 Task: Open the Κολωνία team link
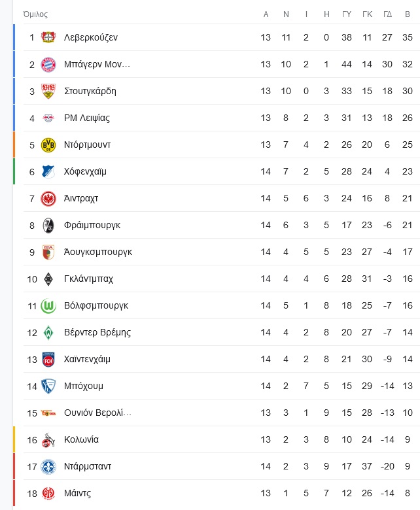pos(81,440)
